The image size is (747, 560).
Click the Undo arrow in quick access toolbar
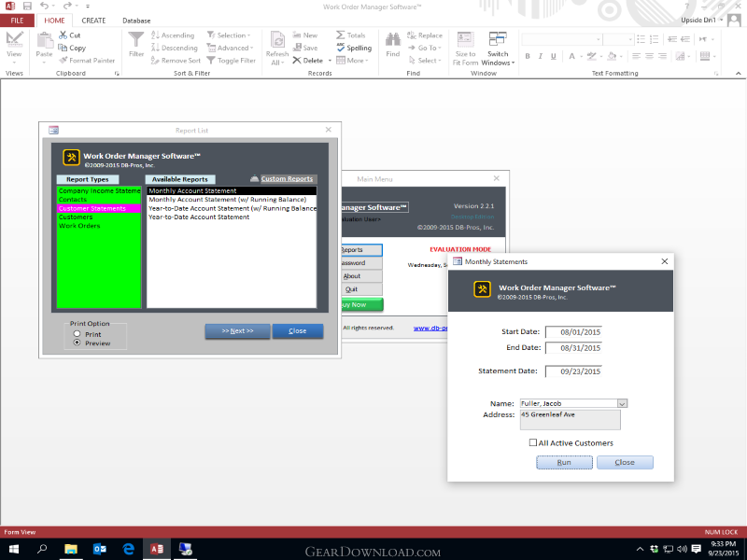[x=44, y=7]
